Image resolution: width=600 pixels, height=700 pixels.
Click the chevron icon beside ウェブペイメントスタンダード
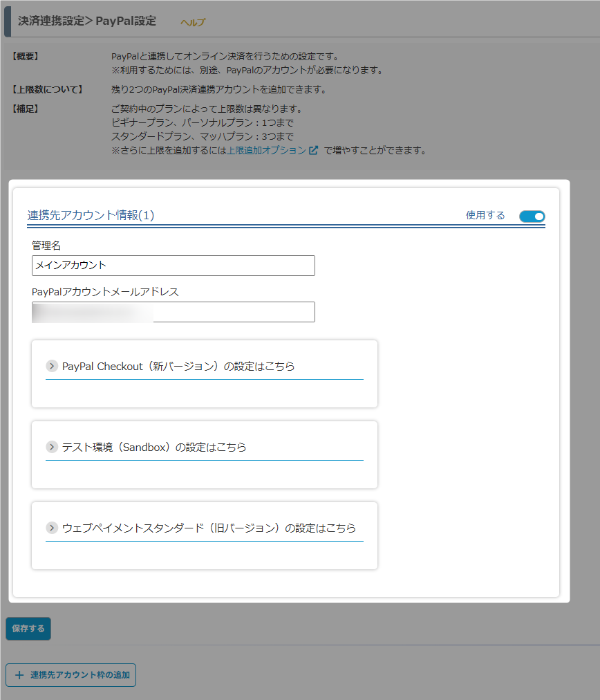pos(52,528)
